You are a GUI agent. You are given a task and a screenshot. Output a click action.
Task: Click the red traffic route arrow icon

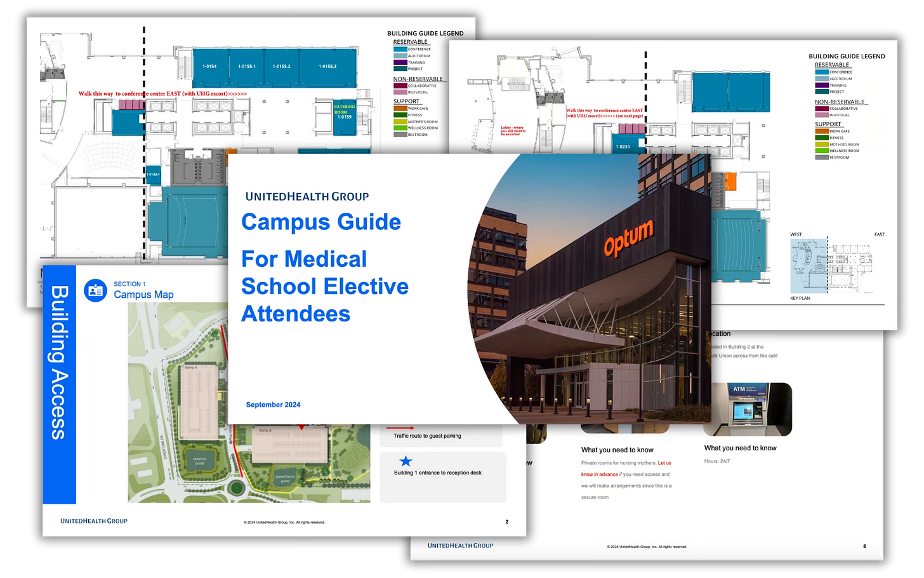coord(400,428)
